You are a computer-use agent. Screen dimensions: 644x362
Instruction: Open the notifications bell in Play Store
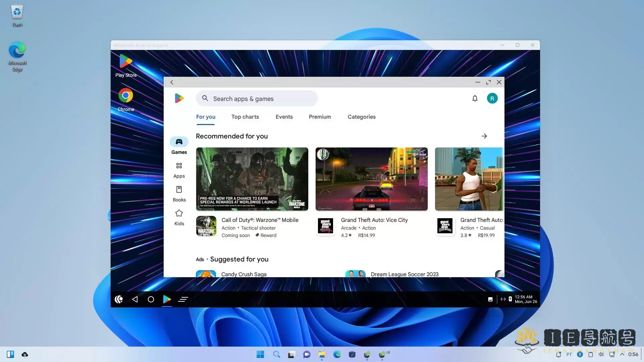(475, 98)
